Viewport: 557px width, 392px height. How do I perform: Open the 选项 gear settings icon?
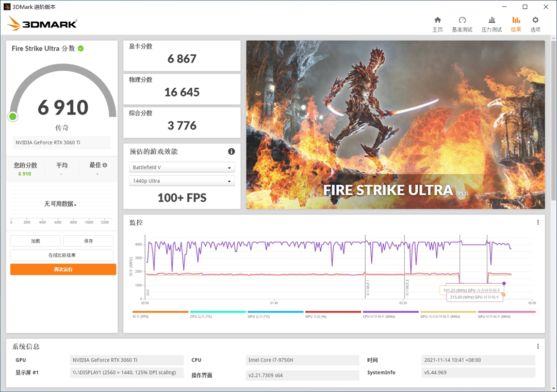535,24
